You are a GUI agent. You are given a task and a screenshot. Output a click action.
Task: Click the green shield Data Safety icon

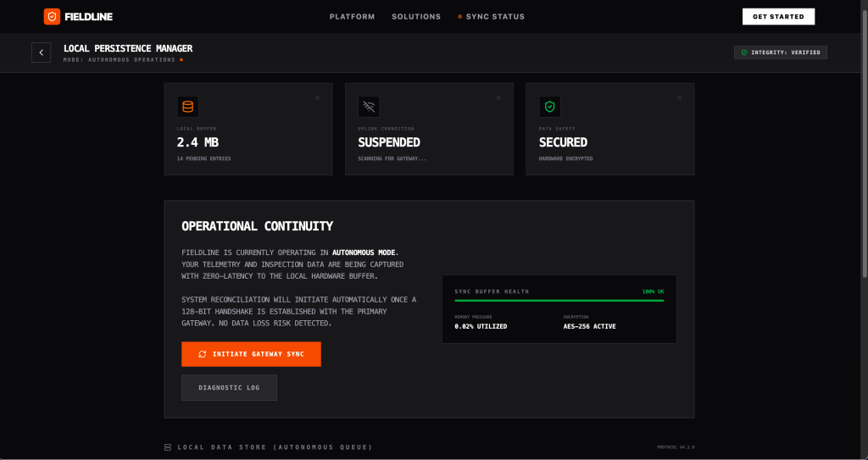(549, 107)
